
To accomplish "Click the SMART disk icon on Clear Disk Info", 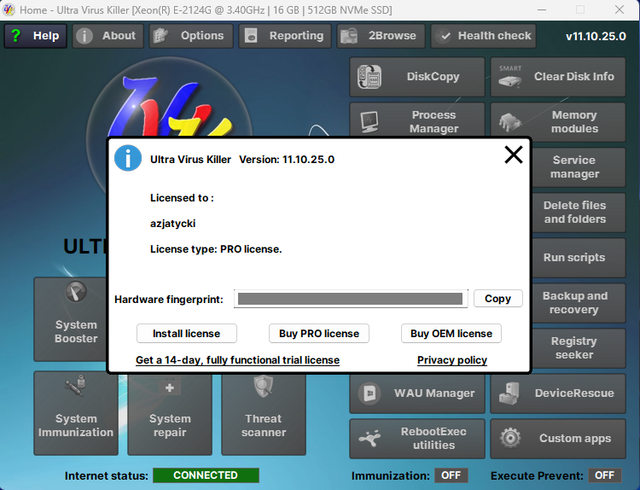I will 510,77.
